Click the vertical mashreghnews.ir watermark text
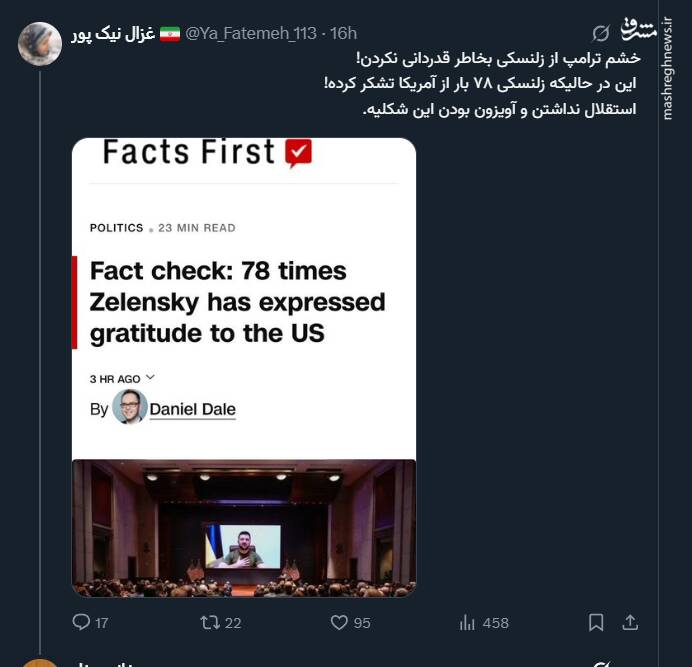Image resolution: width=692 pixels, height=667 pixels. 667,68
